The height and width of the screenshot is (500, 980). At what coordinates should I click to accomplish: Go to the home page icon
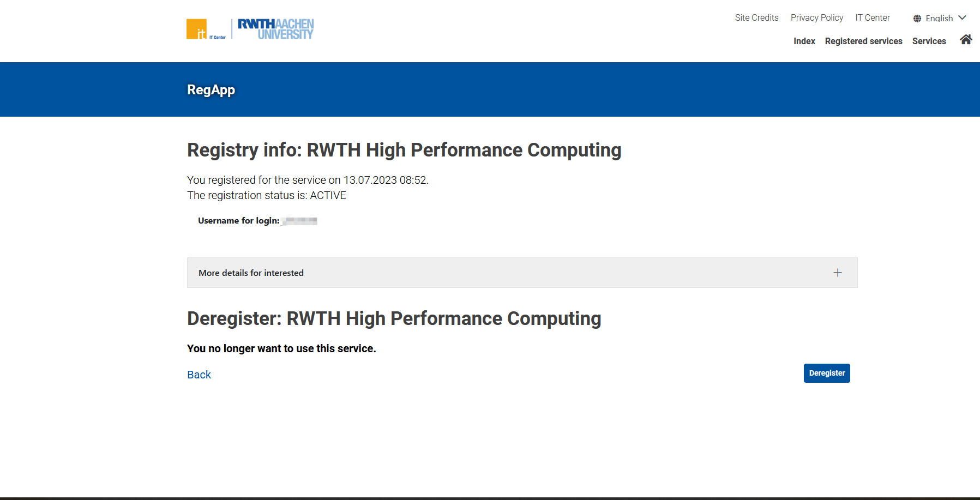click(966, 40)
